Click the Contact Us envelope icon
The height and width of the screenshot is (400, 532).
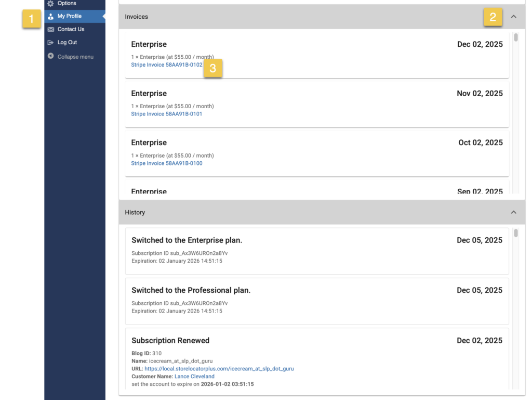point(50,30)
